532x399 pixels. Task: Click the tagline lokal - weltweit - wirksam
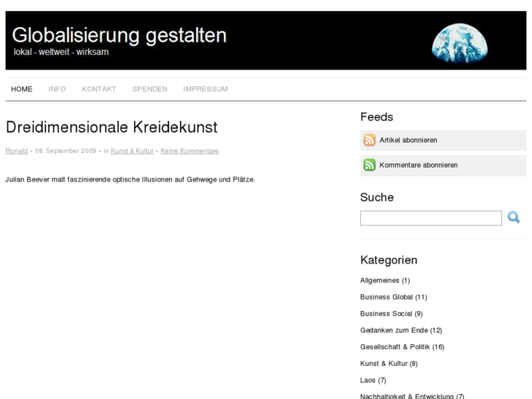click(x=61, y=52)
